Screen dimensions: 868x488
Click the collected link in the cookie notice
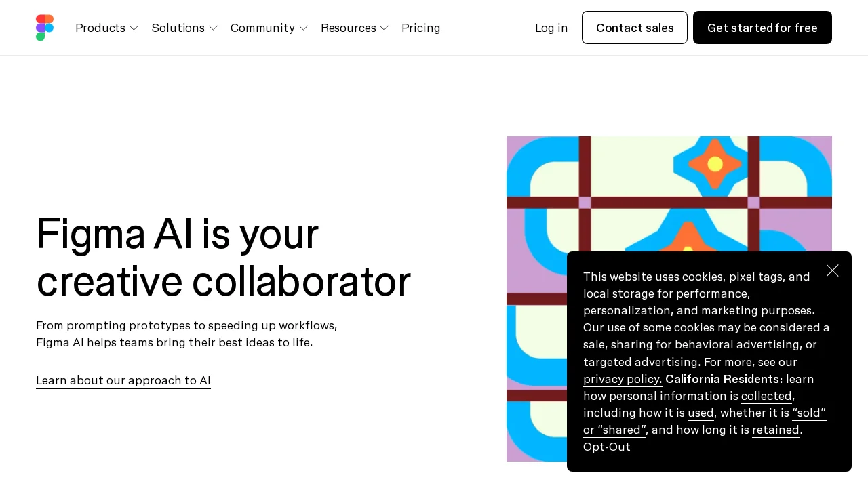point(766,396)
